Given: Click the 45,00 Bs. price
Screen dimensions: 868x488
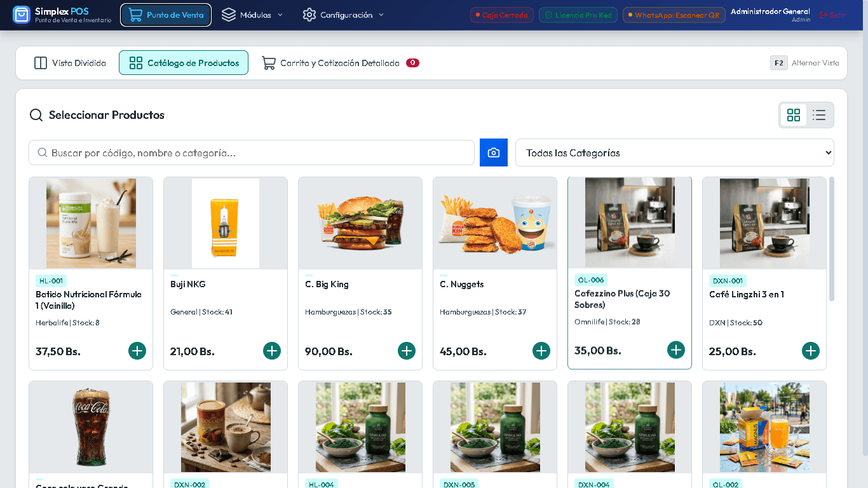Looking at the screenshot, I should tap(463, 351).
